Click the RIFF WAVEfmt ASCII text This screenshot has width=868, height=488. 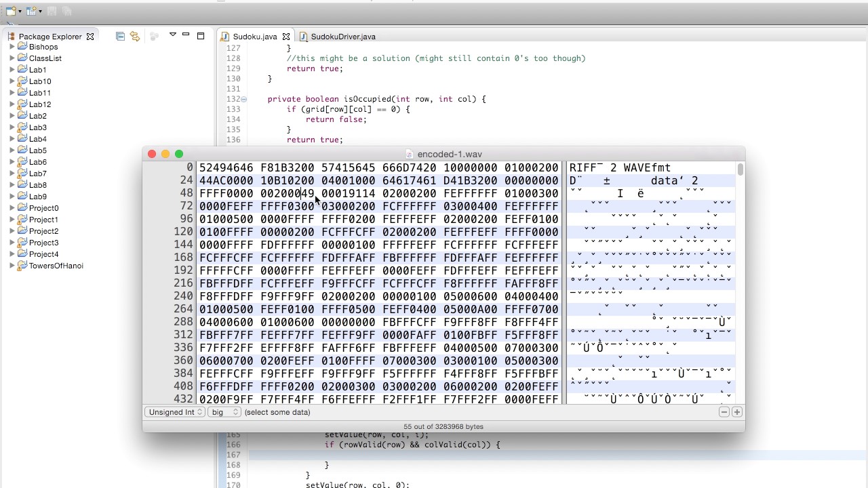point(620,167)
